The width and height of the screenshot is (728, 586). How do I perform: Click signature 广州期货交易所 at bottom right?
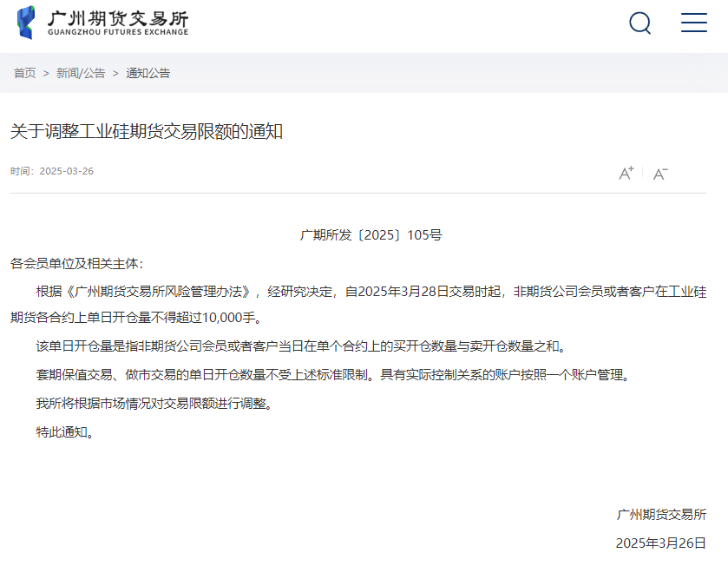[661, 515]
